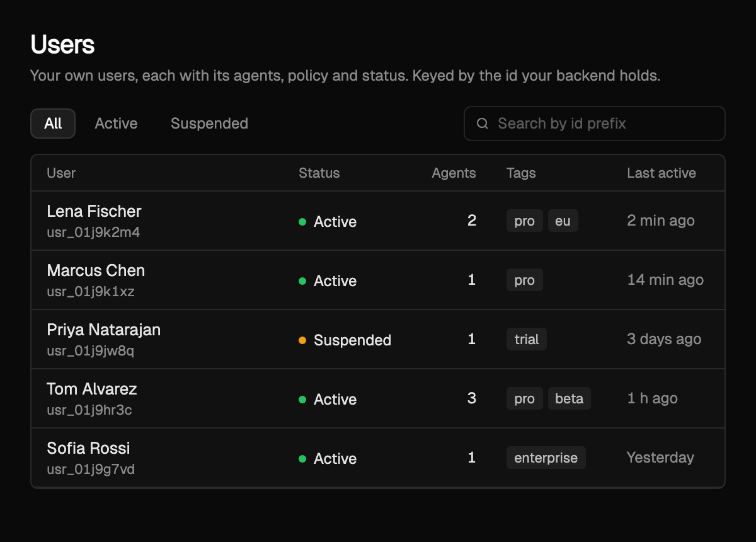Click the id usr_01j9hr3c
The image size is (756, 542).
(x=89, y=410)
